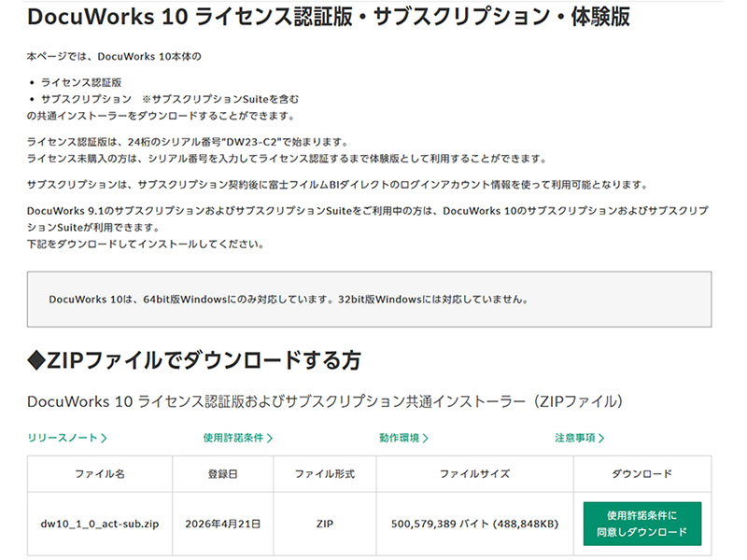
Task: Click the serial number "DW23-C2" sentence
Action: point(189,142)
